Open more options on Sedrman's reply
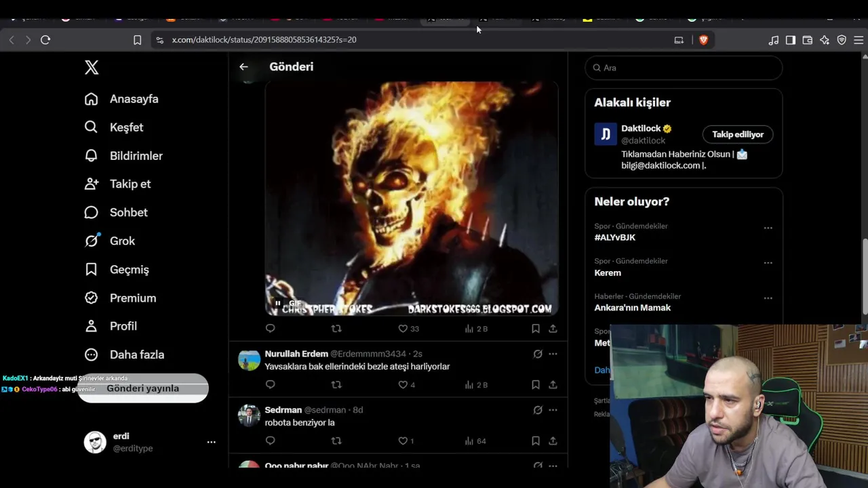 click(x=553, y=410)
